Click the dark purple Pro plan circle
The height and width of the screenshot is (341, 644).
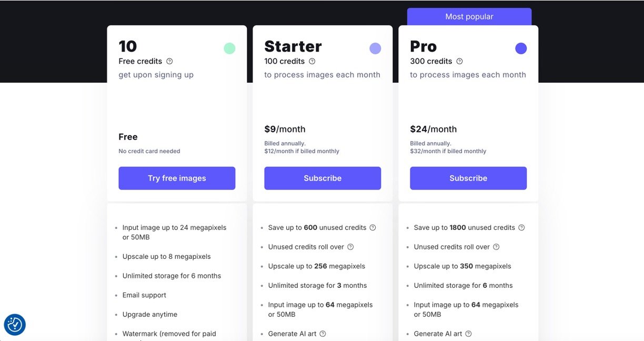[x=521, y=48]
